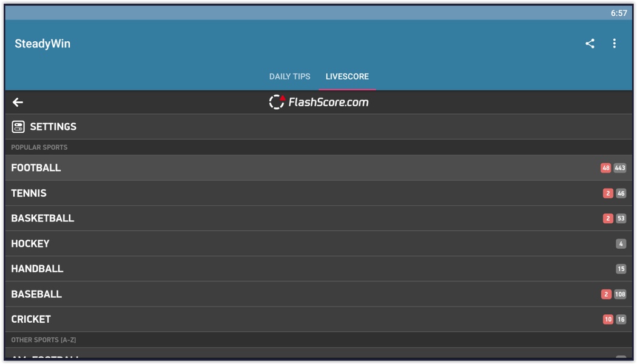Click the Settings toggle icon
Viewport: 637px width, 364px height.
(x=18, y=127)
